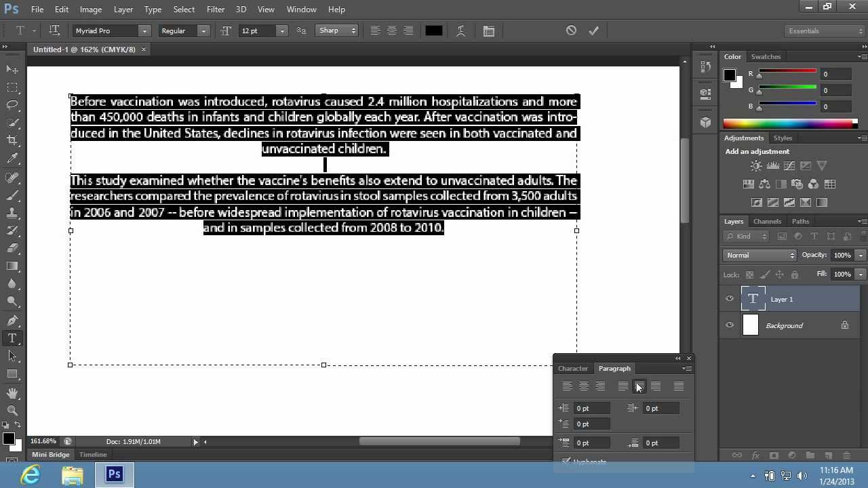Select the Hand tool
The width and height of the screenshot is (868, 488).
coord(12,393)
